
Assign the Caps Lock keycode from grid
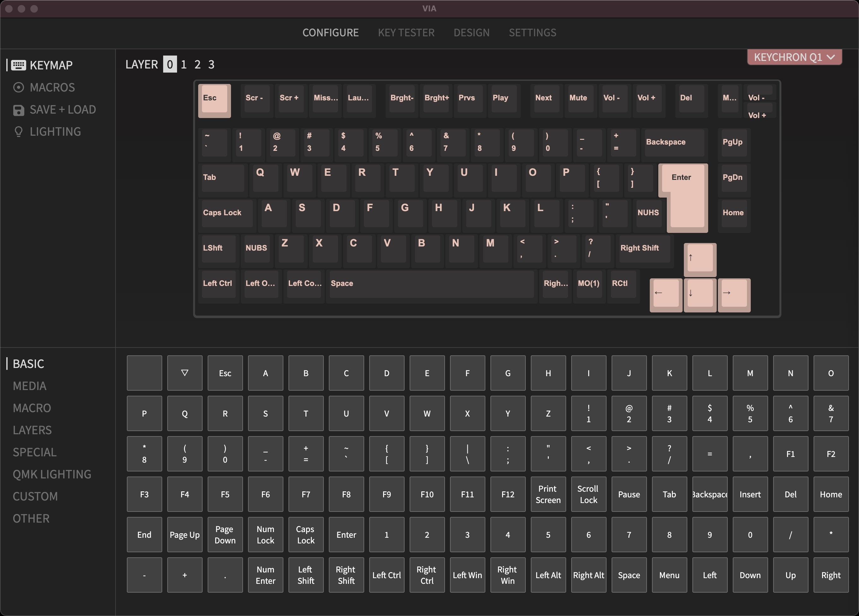(306, 535)
